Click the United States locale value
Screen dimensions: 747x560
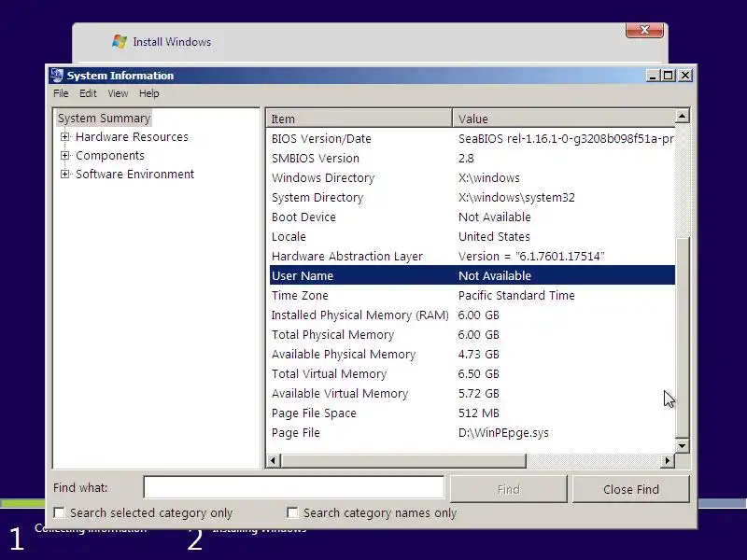(x=494, y=236)
